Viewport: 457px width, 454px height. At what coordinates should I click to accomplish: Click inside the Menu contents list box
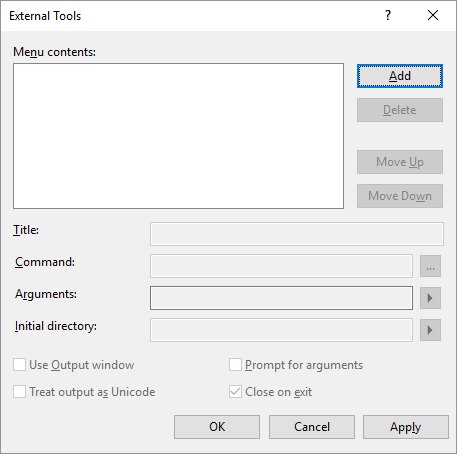(x=178, y=136)
